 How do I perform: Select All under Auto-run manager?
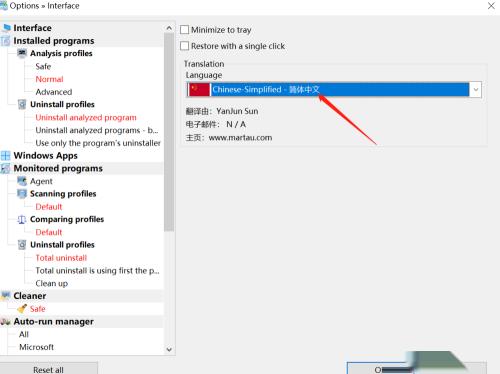click(x=24, y=334)
